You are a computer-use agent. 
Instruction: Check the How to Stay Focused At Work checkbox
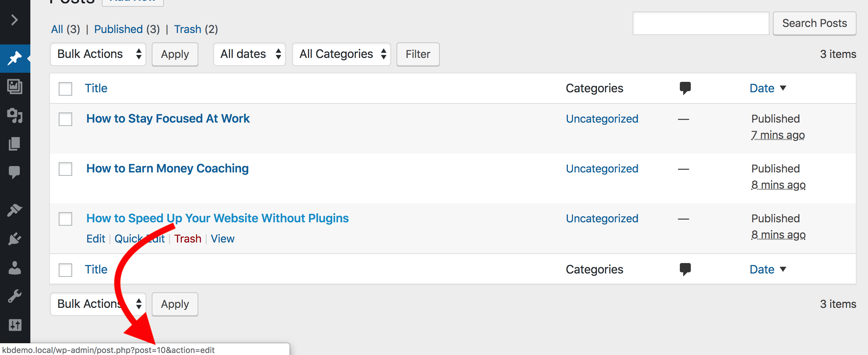click(x=65, y=119)
